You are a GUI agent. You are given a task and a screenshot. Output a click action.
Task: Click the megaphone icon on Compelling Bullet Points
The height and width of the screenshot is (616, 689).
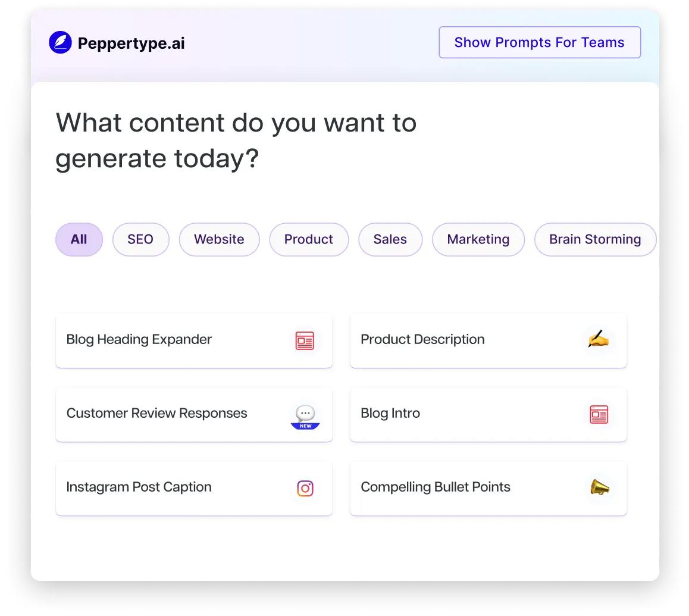(x=599, y=487)
